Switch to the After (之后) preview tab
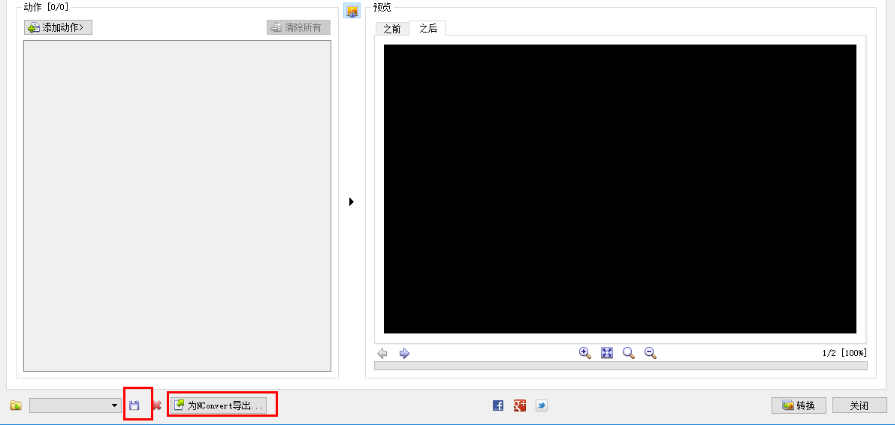Screen dimensions: 895x425 click(428, 29)
